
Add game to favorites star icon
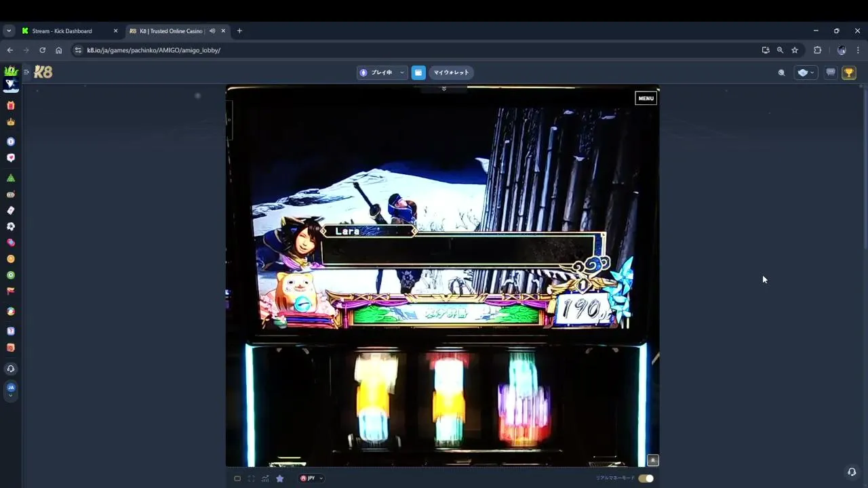(x=279, y=479)
